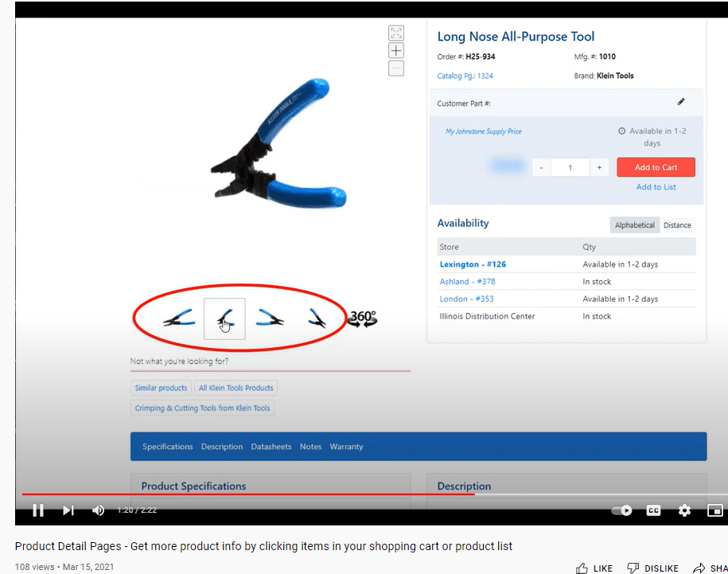The width and height of the screenshot is (728, 574).
Task: Skip to the next video
Action: tap(68, 510)
